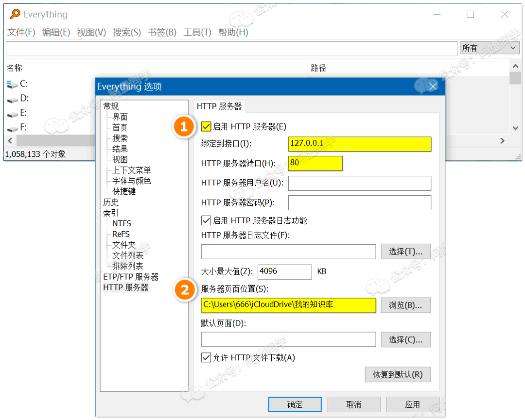Viewport: 525px width, 420px height.
Task: Click the bind interface field 127.0.0.1
Action: [x=360, y=144]
